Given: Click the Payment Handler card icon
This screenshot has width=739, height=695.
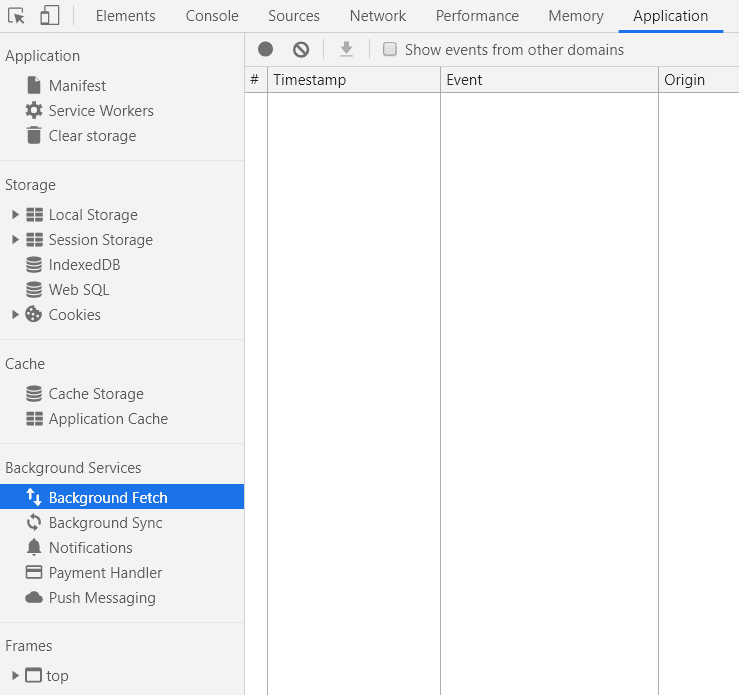Looking at the screenshot, I should click(34, 572).
